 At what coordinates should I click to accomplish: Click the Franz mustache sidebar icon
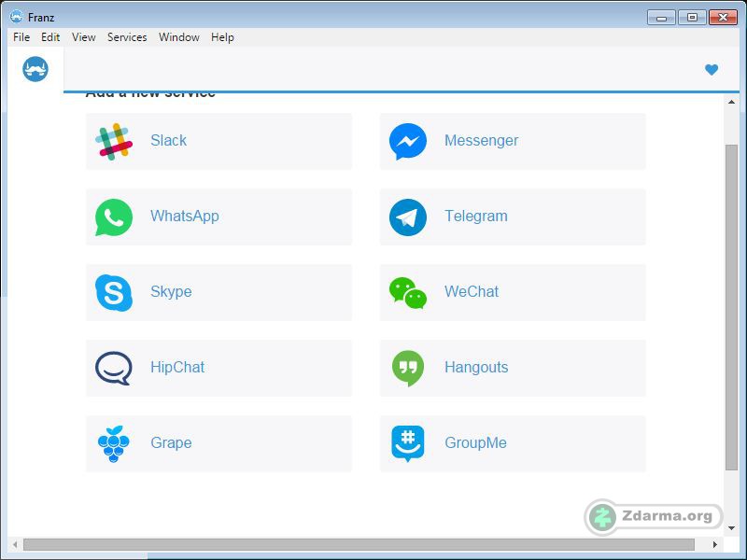click(x=35, y=69)
